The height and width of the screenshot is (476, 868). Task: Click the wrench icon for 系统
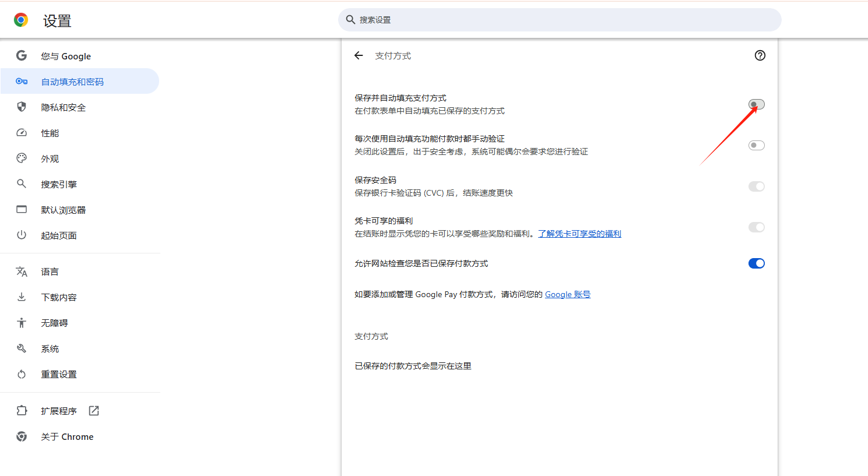[x=22, y=348]
